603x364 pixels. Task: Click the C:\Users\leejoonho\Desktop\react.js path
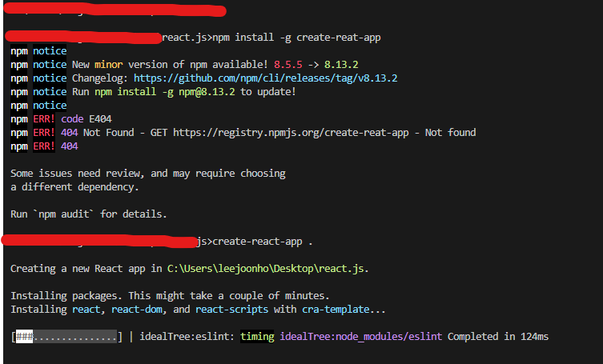click(265, 269)
